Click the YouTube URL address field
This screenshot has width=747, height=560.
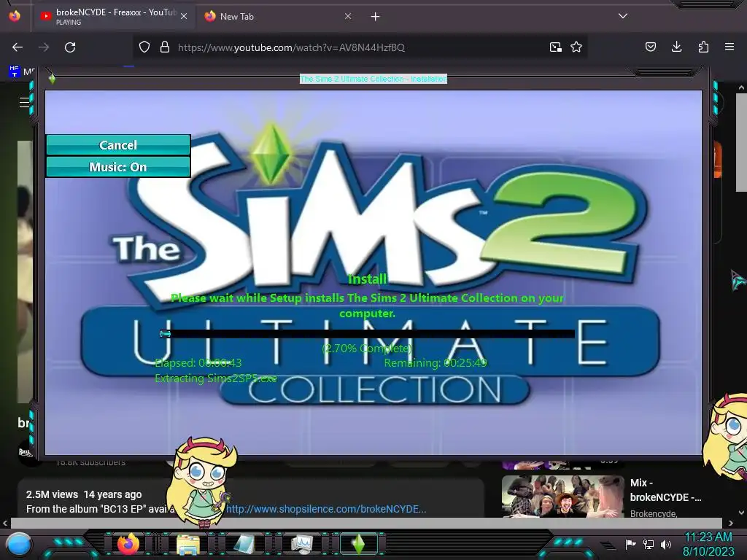pyautogui.click(x=360, y=47)
